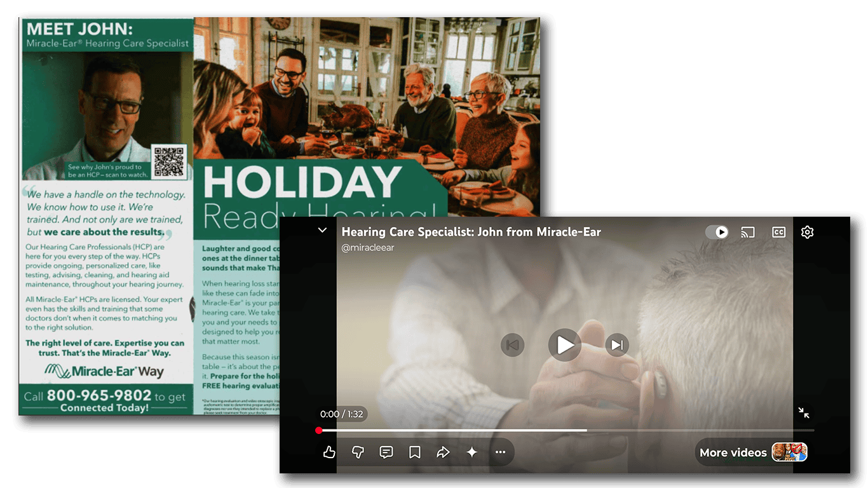868x488 pixels.
Task: Turn on closed captions
Action: coord(778,232)
